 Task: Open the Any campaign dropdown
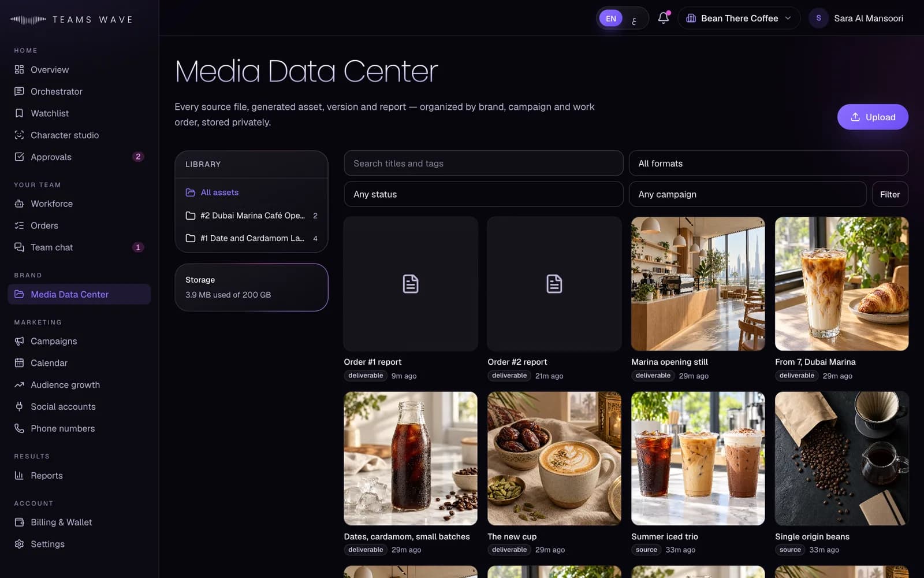click(747, 194)
